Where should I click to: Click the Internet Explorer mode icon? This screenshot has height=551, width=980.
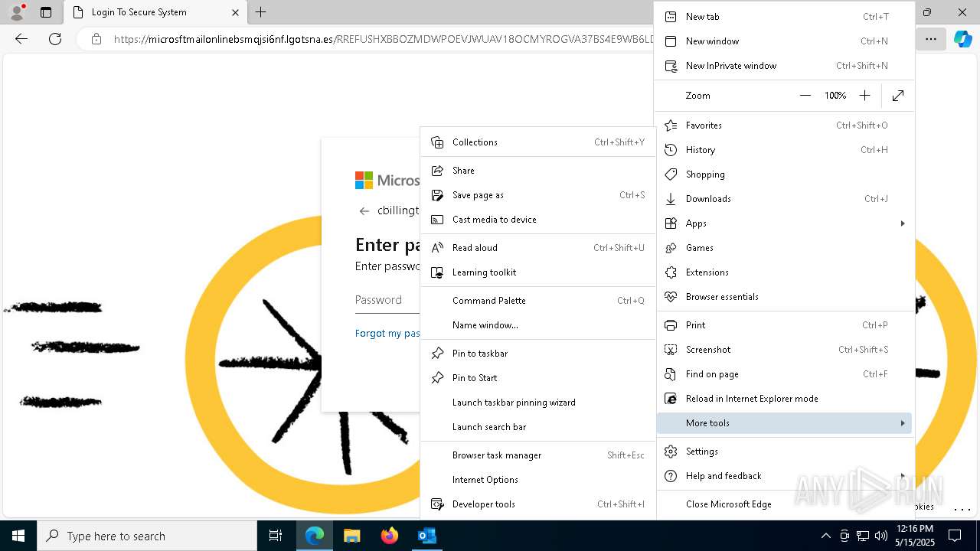[671, 399]
